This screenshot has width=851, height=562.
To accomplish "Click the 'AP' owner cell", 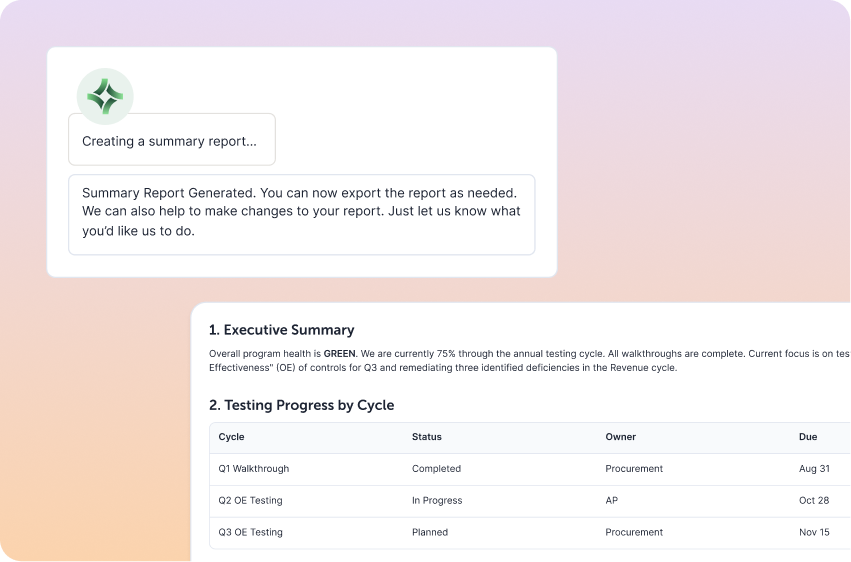I will pos(612,501).
